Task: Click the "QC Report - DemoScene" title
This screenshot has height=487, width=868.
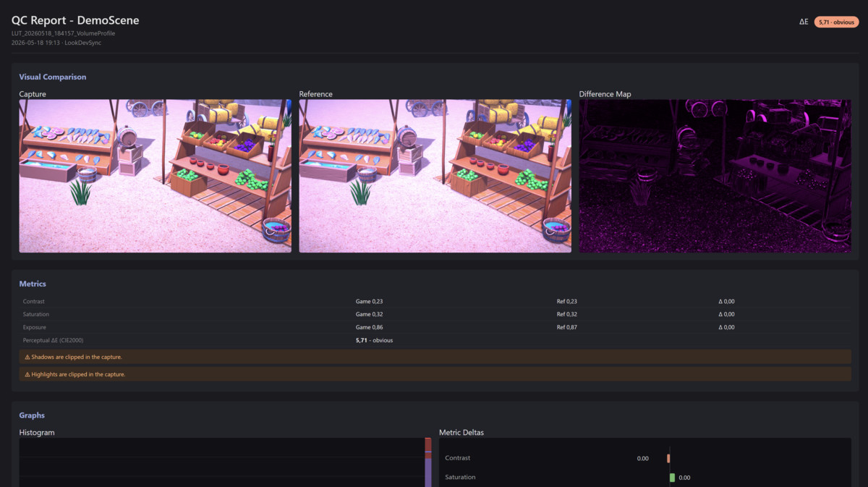Action: pyautogui.click(x=75, y=20)
